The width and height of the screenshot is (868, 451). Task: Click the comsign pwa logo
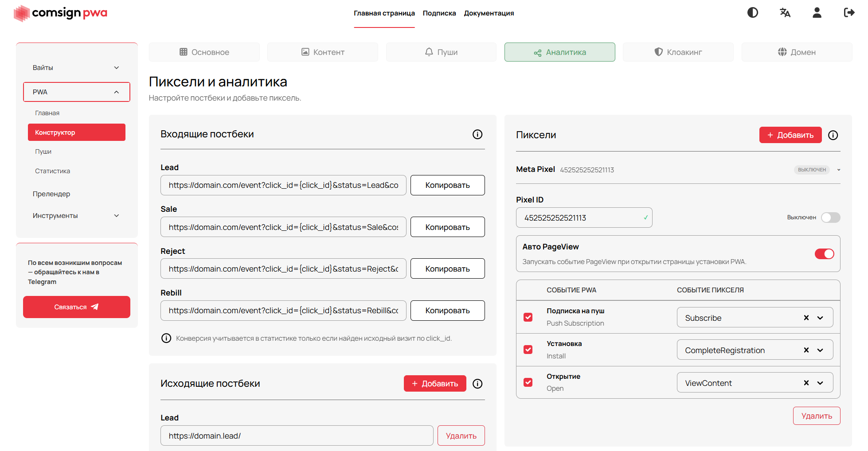tap(61, 13)
